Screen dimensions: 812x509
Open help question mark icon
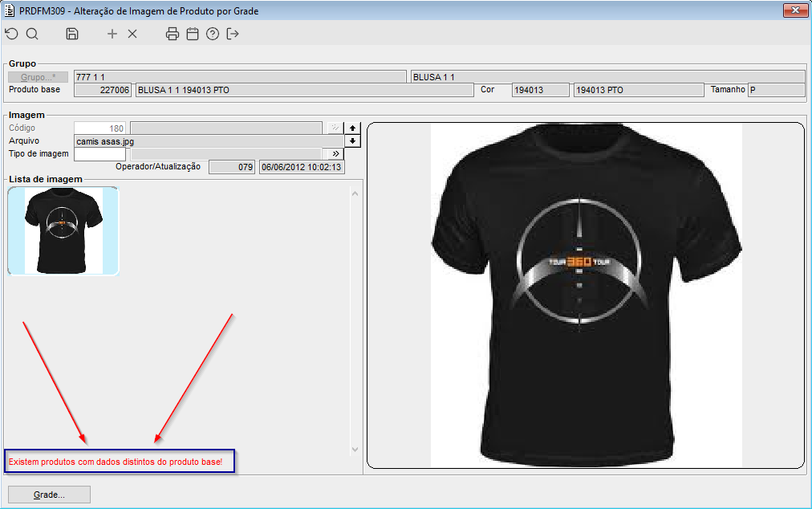[213, 34]
